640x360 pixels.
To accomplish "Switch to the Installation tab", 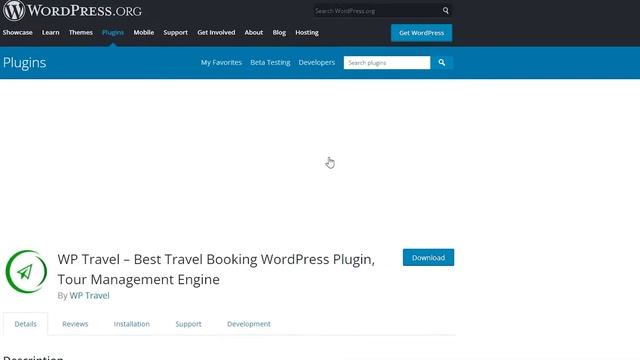I will coord(131,324).
